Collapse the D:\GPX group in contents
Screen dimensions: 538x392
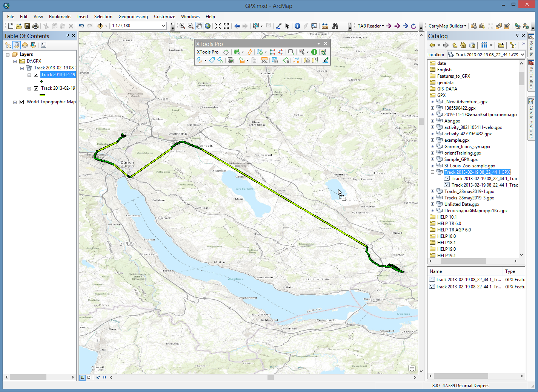coord(15,61)
